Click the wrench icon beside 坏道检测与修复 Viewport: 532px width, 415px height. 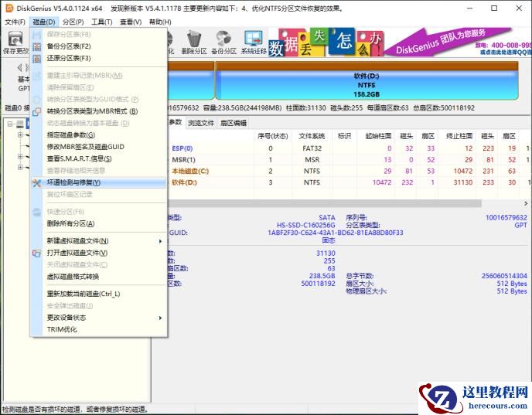click(36, 183)
